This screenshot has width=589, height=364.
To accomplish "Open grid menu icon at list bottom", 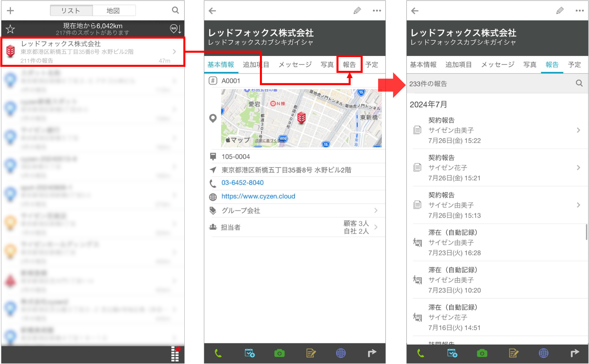I will [x=176, y=354].
